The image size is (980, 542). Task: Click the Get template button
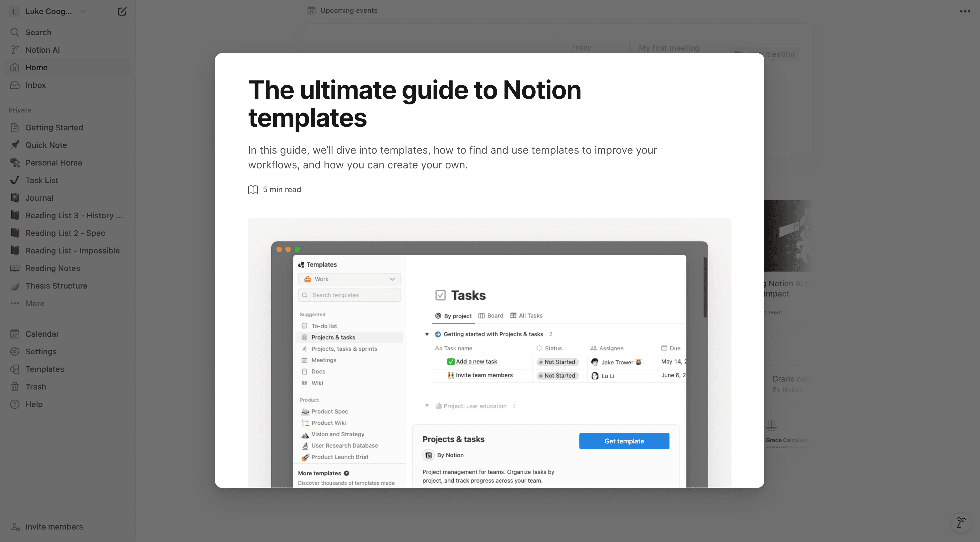click(x=624, y=441)
